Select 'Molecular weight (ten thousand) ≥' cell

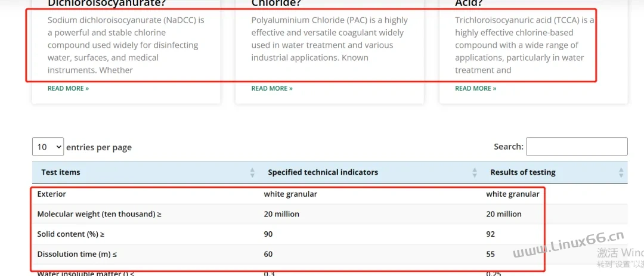point(100,214)
